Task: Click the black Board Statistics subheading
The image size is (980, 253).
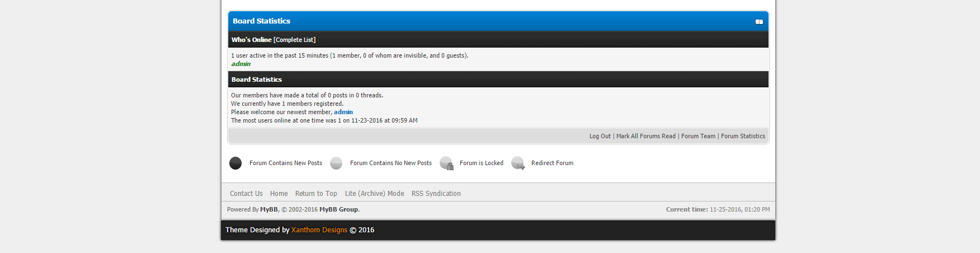Action: point(257,79)
